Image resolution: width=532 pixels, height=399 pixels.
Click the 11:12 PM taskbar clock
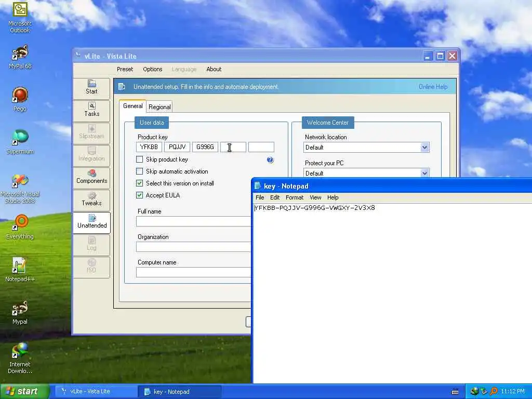pyautogui.click(x=513, y=392)
